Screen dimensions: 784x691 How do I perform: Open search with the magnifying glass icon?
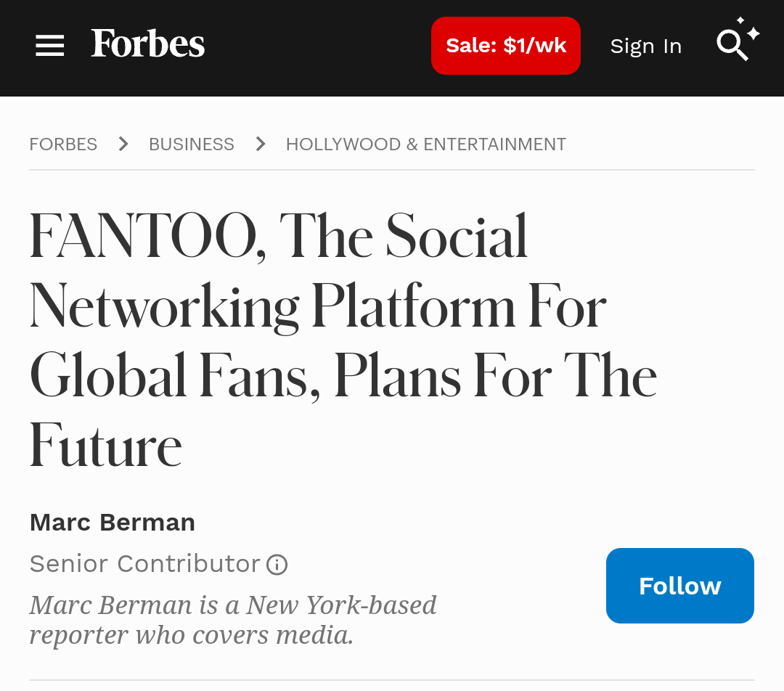click(x=732, y=45)
